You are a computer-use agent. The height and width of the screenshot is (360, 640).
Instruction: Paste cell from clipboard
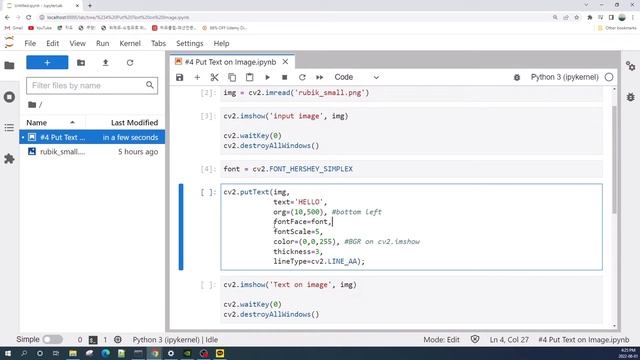[x=249, y=77]
